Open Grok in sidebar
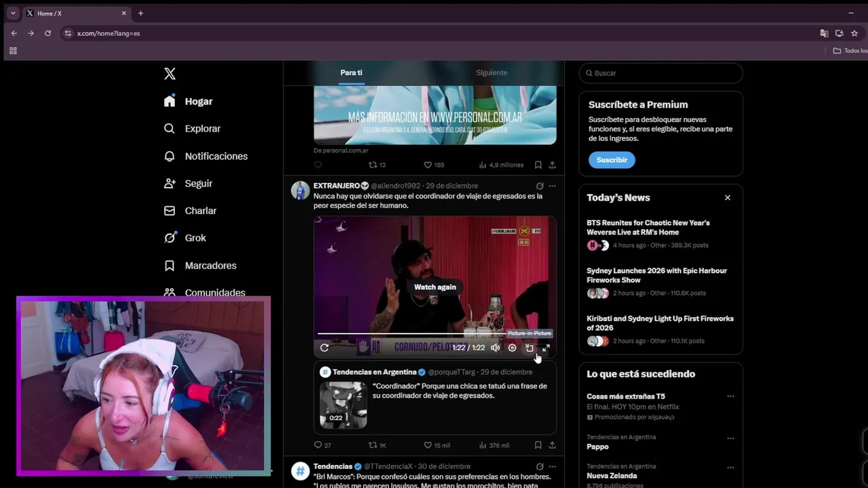This screenshot has width=868, height=488. pos(185,238)
